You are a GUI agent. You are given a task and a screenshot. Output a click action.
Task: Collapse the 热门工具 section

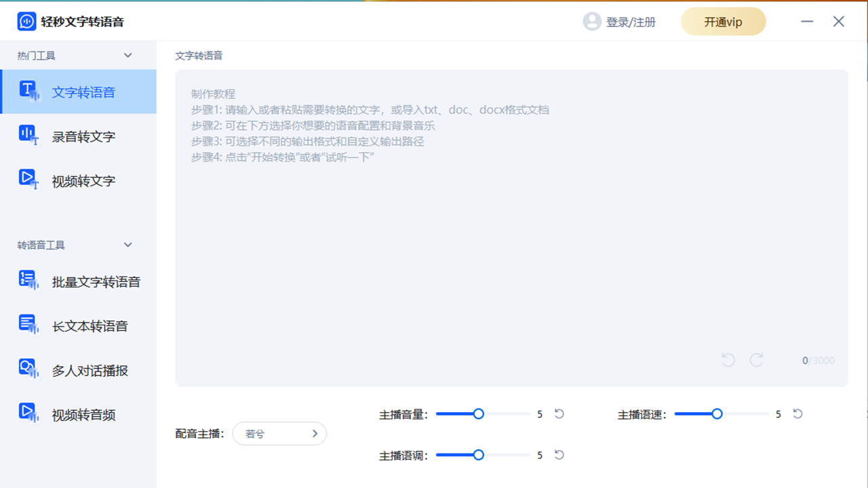click(127, 56)
